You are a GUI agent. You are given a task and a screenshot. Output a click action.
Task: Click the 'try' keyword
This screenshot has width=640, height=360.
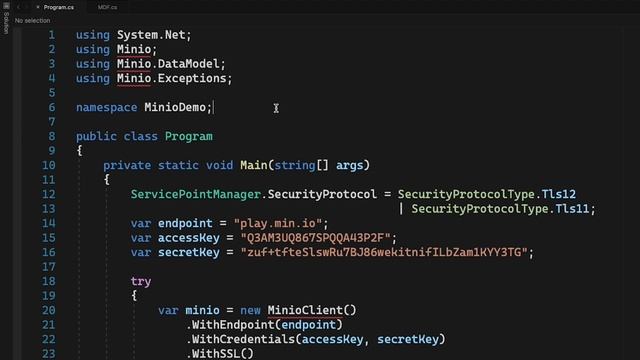(x=141, y=282)
